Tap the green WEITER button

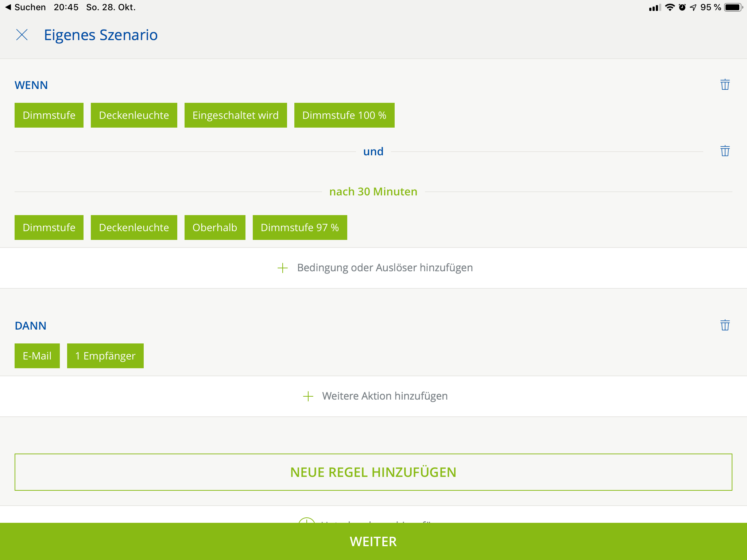(373, 541)
